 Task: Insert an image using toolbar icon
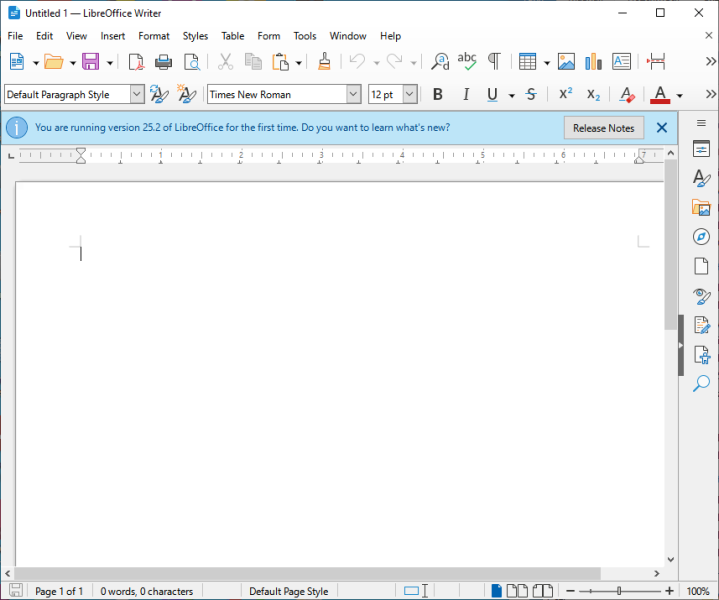(566, 62)
